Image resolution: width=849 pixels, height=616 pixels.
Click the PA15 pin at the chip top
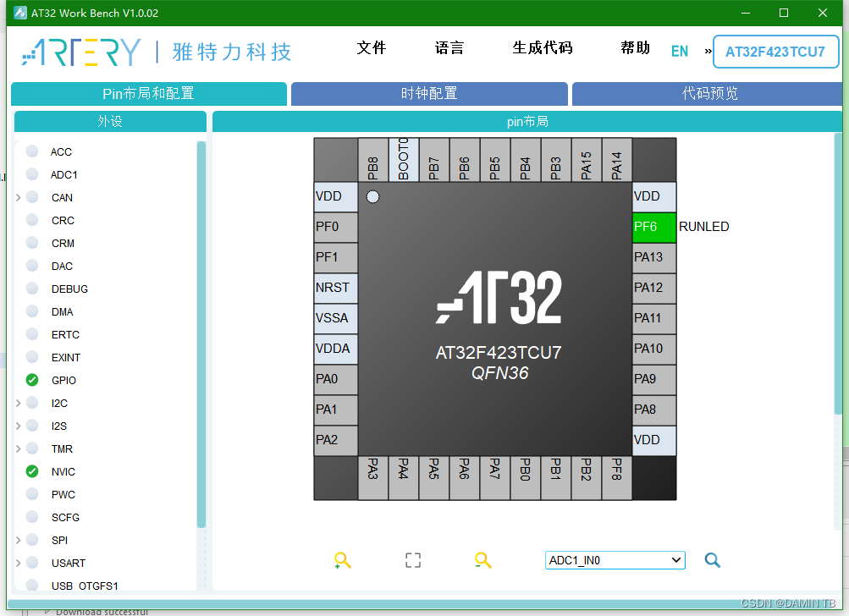click(x=587, y=159)
